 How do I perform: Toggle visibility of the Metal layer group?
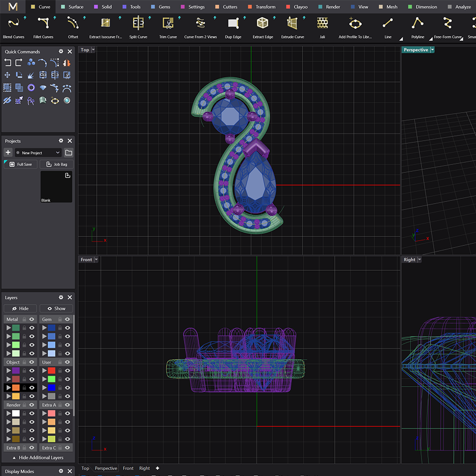click(x=32, y=319)
